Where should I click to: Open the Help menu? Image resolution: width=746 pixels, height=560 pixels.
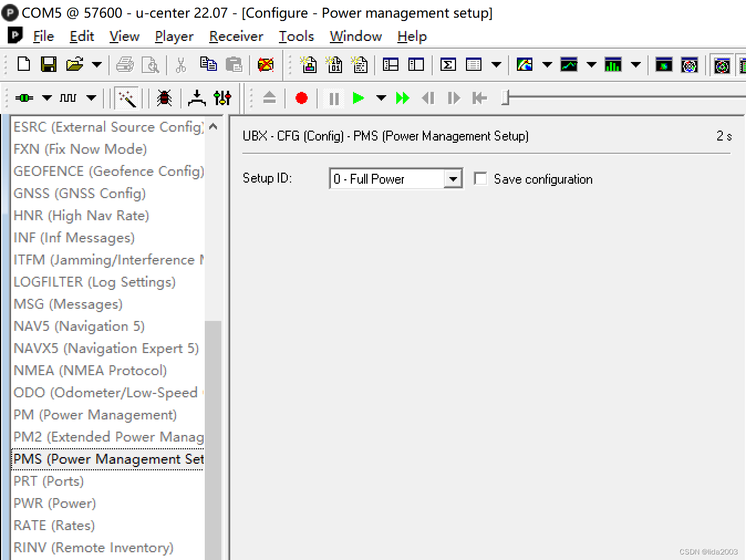click(x=412, y=37)
